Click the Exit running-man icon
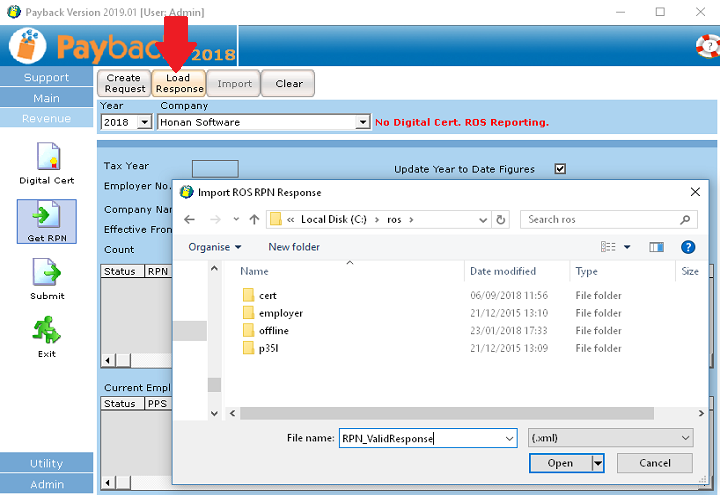This screenshot has height=495, width=720. [x=47, y=331]
